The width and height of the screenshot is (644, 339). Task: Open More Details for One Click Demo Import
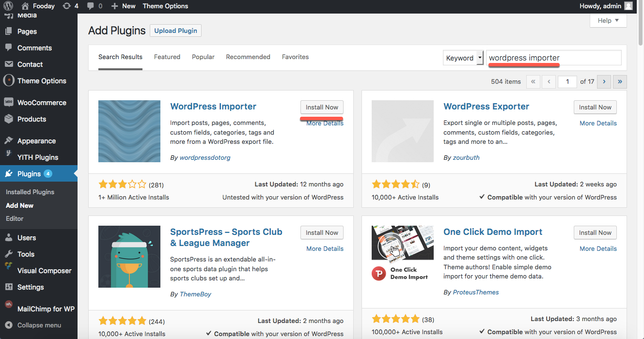[x=598, y=248]
